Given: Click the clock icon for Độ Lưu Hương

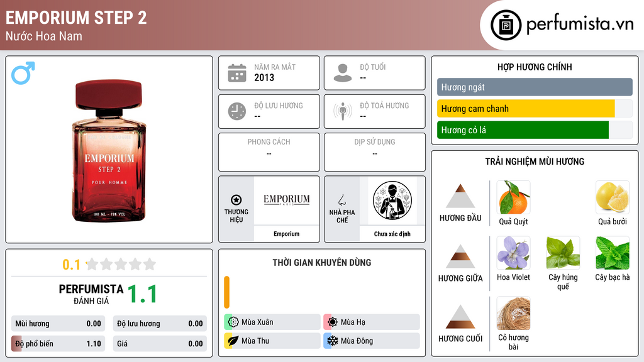Looking at the screenshot, I should click(x=237, y=111).
